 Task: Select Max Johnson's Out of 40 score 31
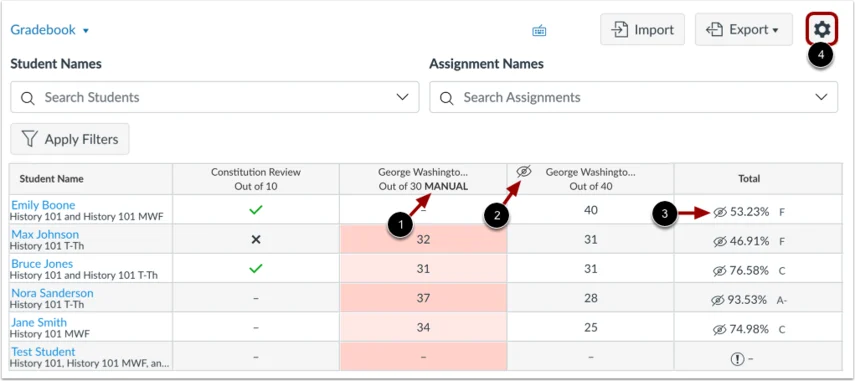(x=591, y=239)
